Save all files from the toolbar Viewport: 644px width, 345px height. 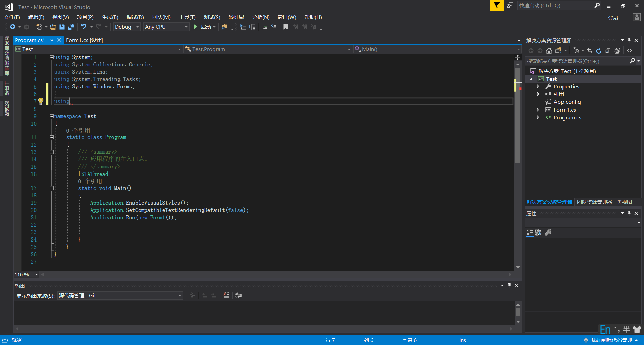(x=71, y=27)
